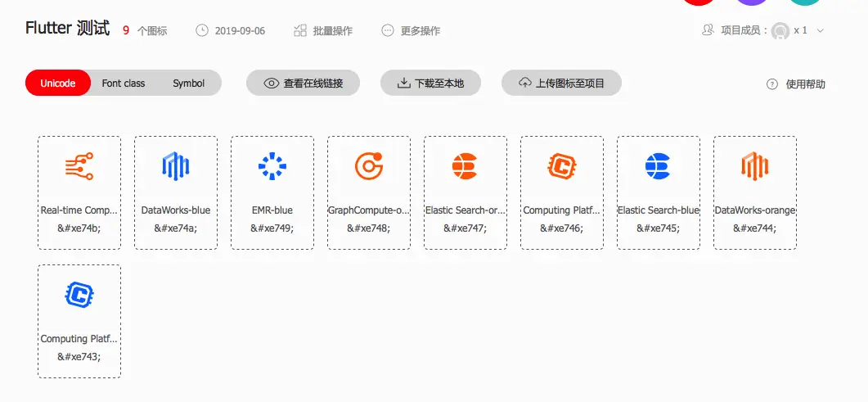Click the code &#xe743; text
868x402 pixels.
tap(79, 357)
